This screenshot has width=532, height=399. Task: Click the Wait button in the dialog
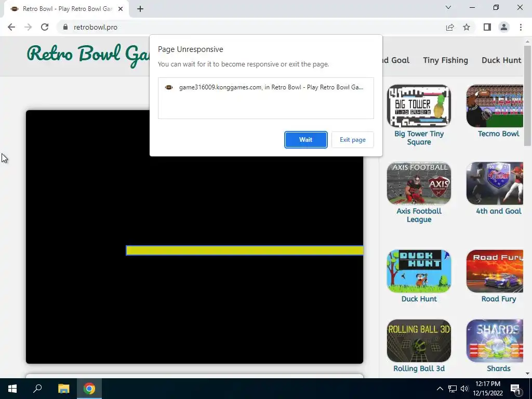305,140
